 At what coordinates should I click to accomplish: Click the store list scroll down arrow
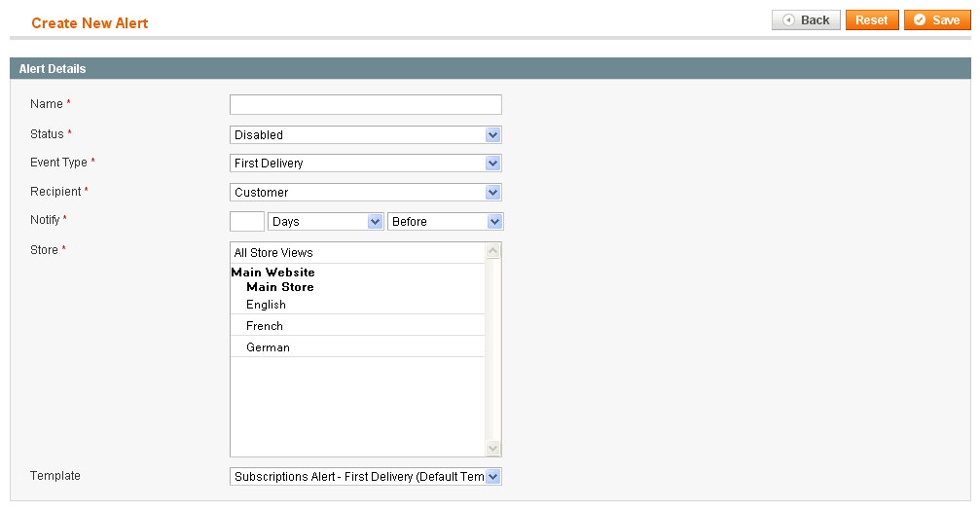pyautogui.click(x=493, y=448)
